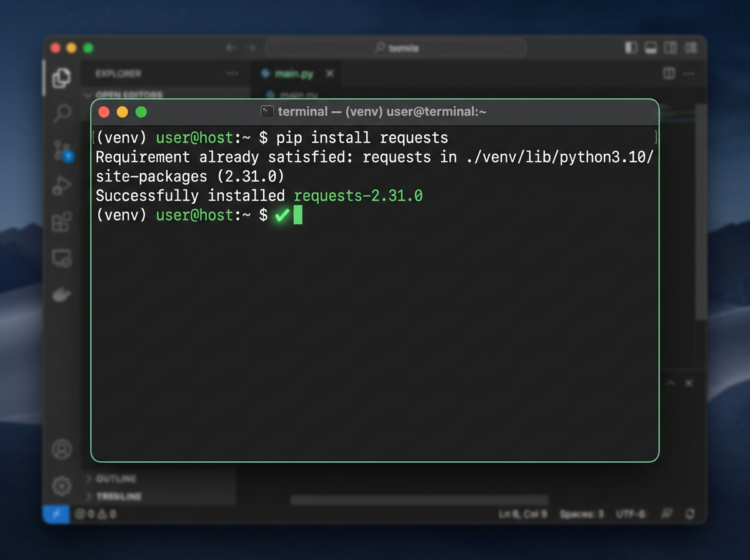Click the terminal window title proxy icon
This screenshot has width=750, height=560.
tap(267, 112)
